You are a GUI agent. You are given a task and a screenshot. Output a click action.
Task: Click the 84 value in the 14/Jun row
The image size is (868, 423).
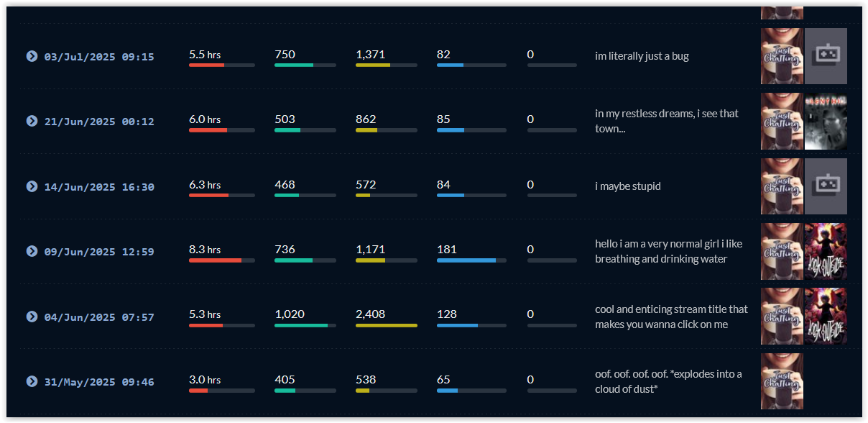(443, 185)
